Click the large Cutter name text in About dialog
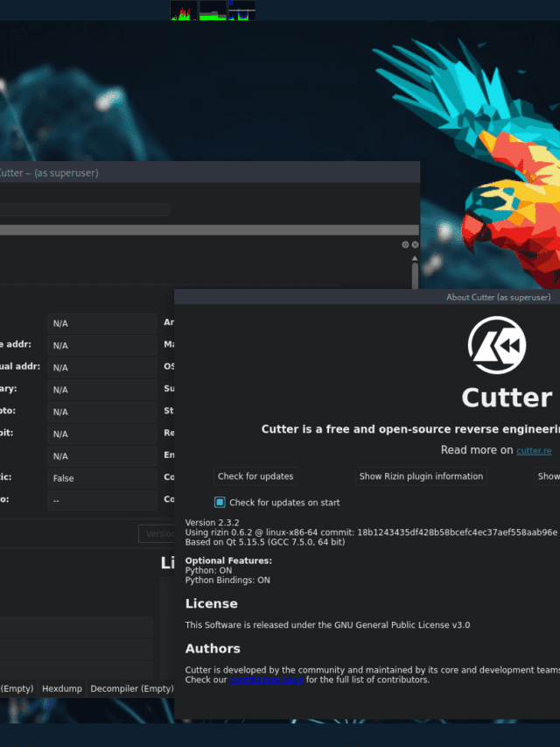 click(507, 397)
